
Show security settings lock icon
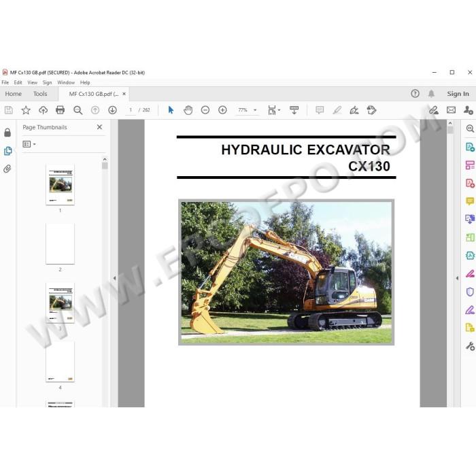(7, 133)
